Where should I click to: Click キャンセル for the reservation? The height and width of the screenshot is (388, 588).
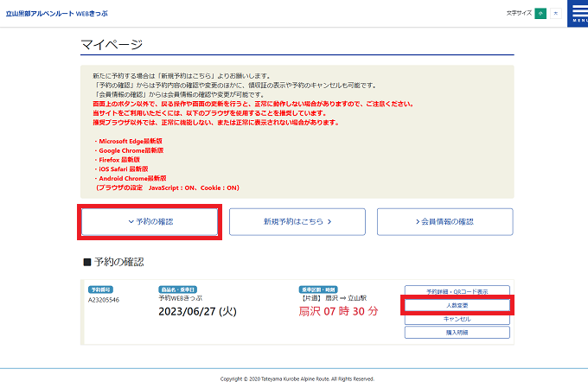coord(457,318)
